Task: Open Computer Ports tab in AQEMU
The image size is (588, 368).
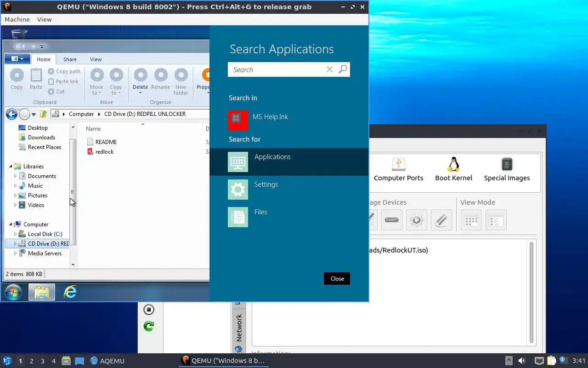Action: pyautogui.click(x=399, y=169)
